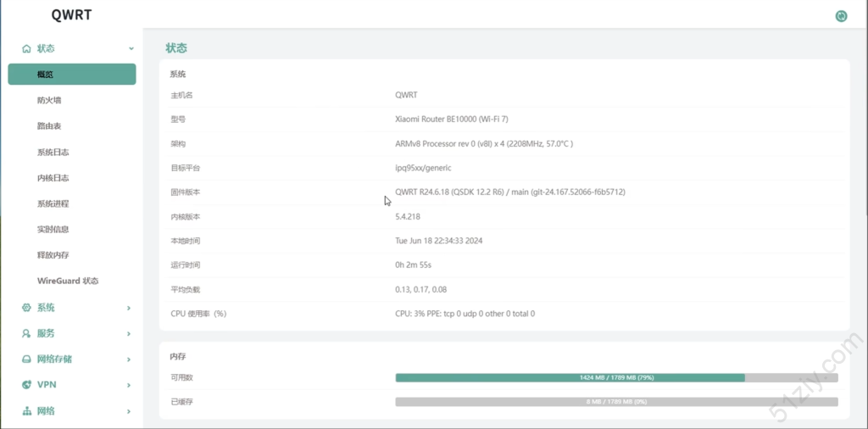Click the refresh icon at top right
868x429 pixels.
(x=841, y=16)
